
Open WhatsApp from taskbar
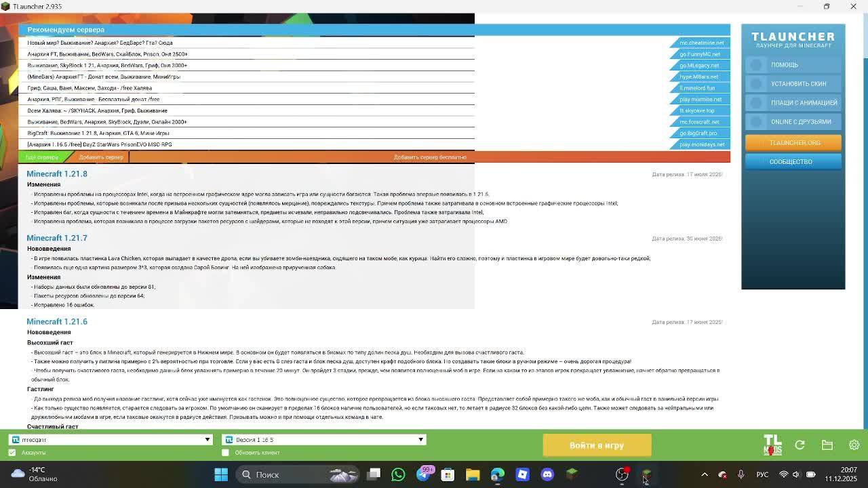(398, 474)
